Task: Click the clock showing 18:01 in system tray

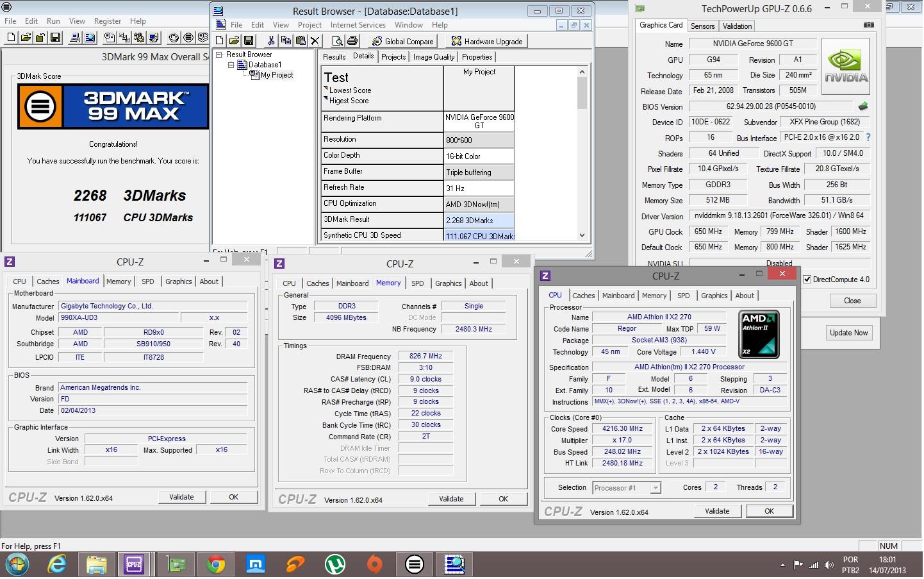Action: 887,560
